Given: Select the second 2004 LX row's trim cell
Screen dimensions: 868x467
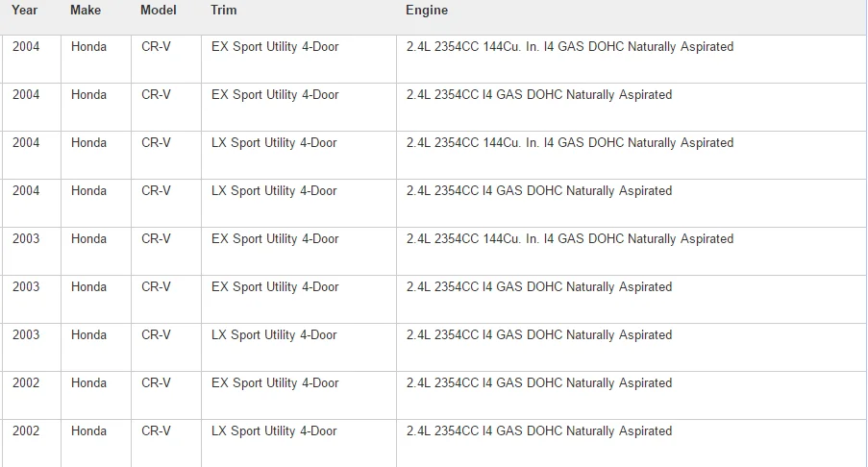Looking at the screenshot, I should coord(299,203).
